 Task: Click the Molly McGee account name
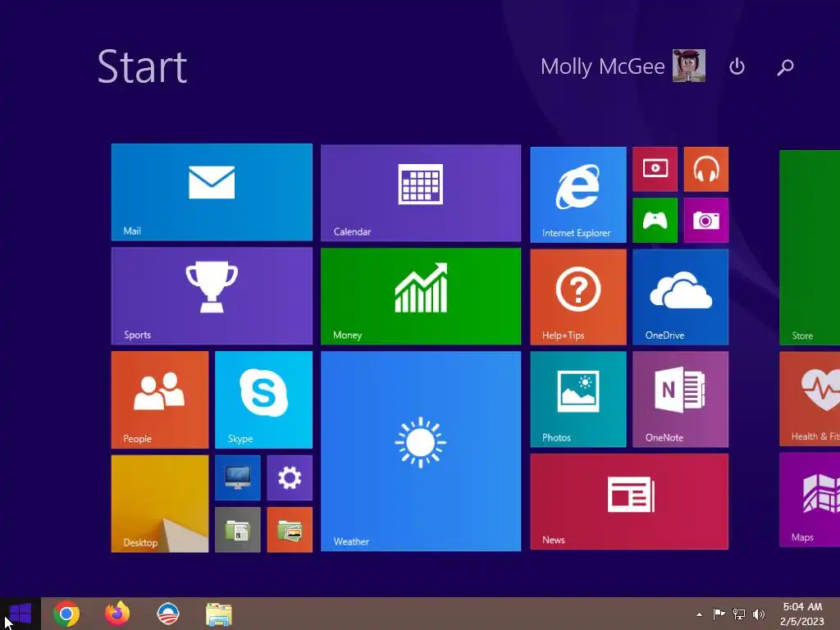tap(602, 66)
